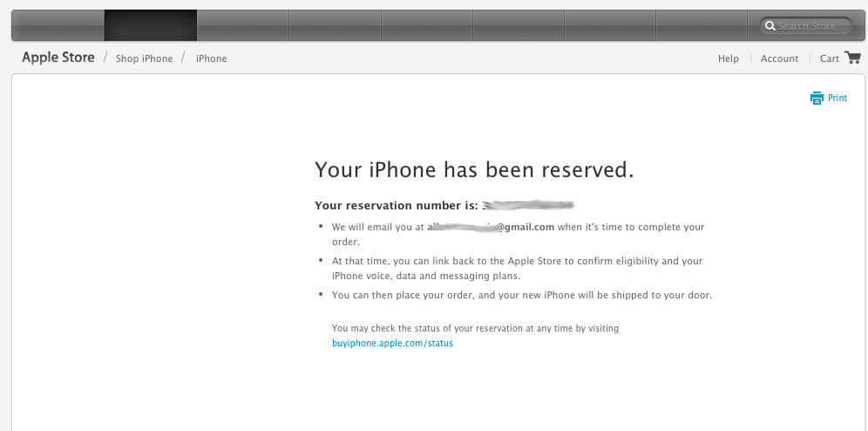Click the blurred gmail.com email address
Image resolution: width=868 pixels, height=431 pixels.
491,227
